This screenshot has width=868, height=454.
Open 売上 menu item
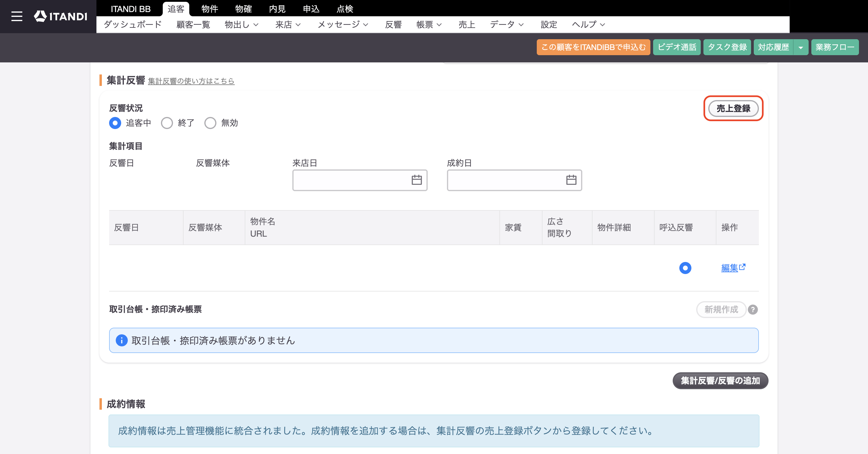pyautogui.click(x=467, y=25)
